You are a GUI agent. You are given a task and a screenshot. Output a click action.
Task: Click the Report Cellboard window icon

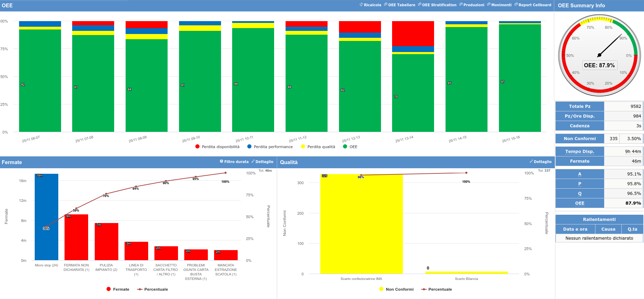coord(516,5)
